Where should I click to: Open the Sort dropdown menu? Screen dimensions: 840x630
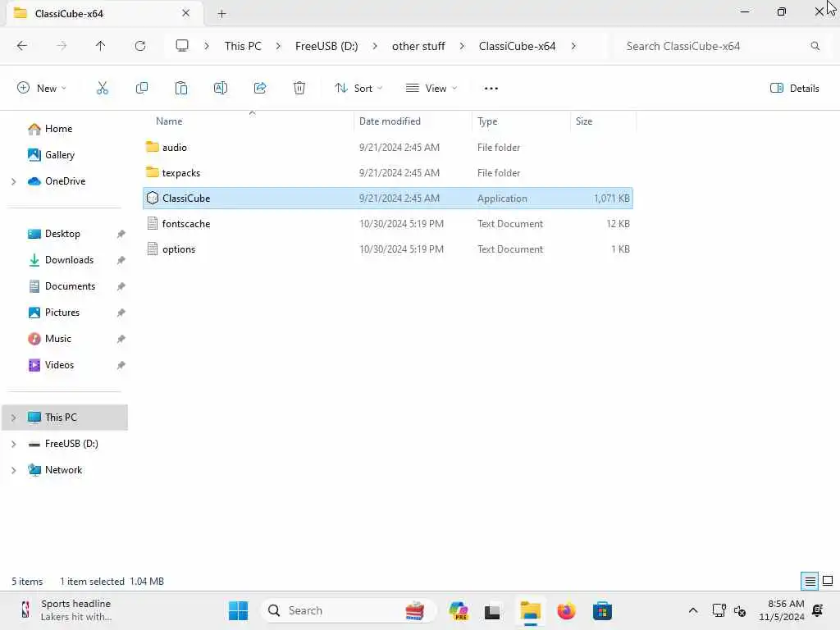click(358, 89)
